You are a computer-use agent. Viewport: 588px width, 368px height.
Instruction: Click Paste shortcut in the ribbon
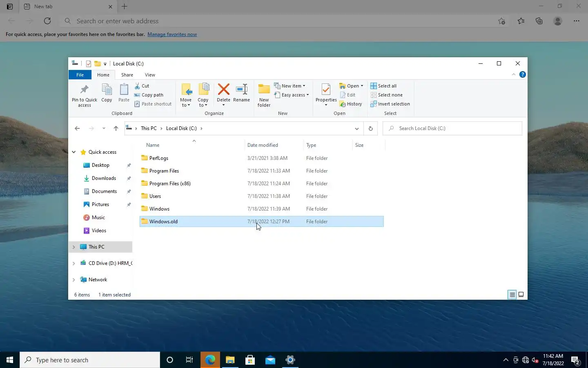pos(153,104)
